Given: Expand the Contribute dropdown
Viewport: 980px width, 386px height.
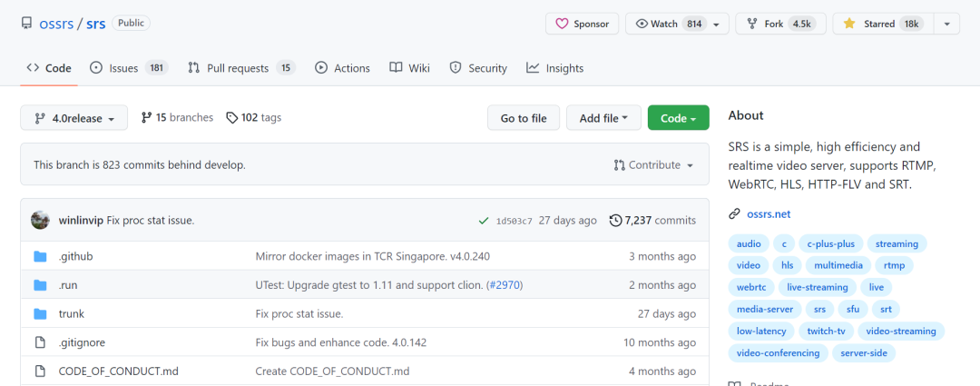Looking at the screenshot, I should tap(653, 165).
